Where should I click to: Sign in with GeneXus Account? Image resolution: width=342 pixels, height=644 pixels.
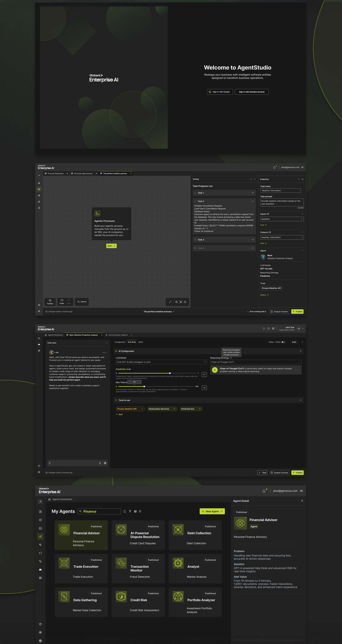252,92
